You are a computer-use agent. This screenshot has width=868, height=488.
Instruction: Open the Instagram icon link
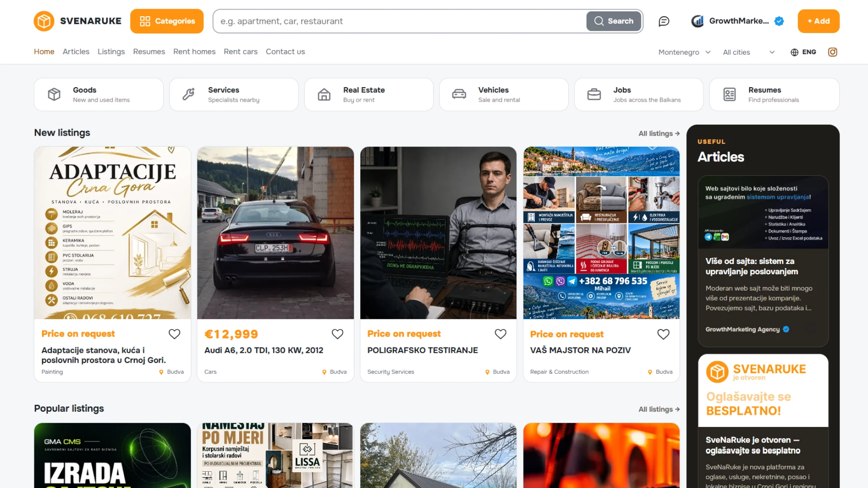(x=832, y=52)
